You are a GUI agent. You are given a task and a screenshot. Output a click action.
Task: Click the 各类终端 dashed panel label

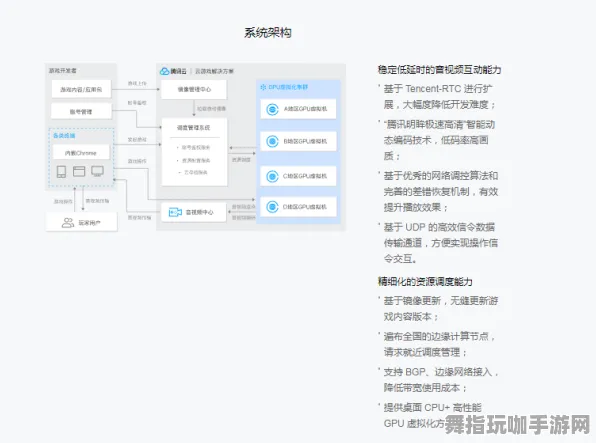pyautogui.click(x=64, y=136)
